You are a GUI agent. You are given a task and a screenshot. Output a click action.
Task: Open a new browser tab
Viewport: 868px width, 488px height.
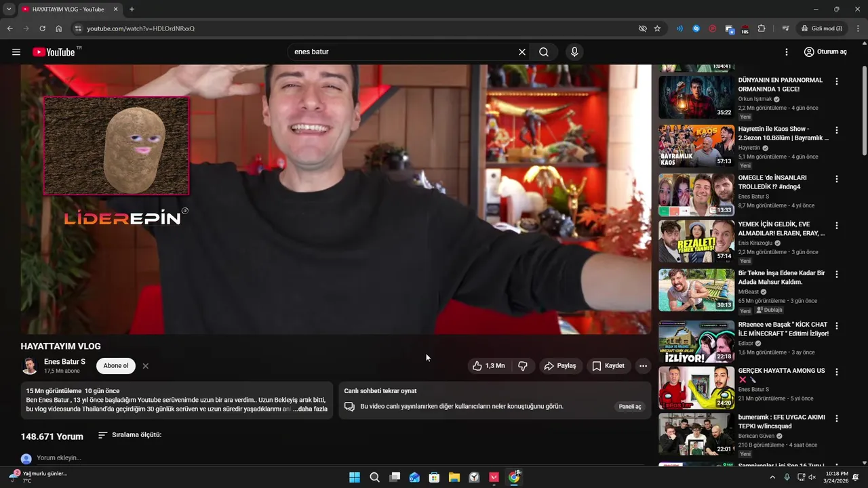pyautogui.click(x=132, y=9)
